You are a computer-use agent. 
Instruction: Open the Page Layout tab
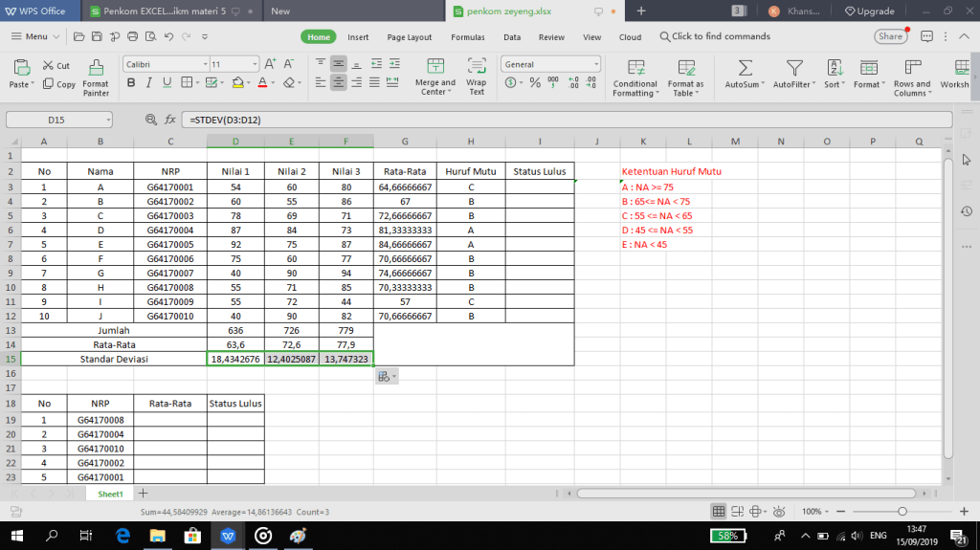[x=409, y=37]
